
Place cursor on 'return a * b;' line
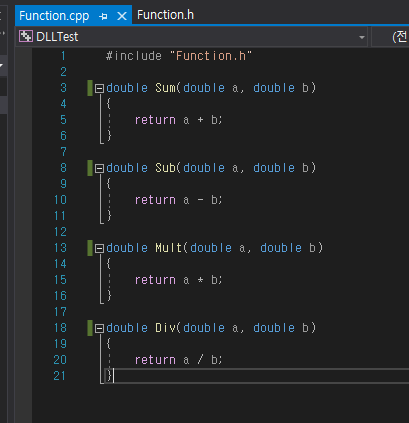click(178, 280)
